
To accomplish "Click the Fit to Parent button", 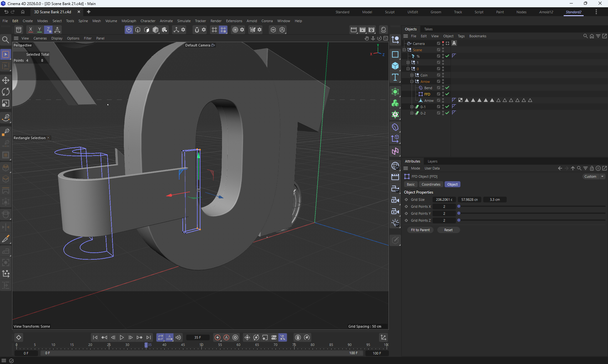I will coord(420,230).
